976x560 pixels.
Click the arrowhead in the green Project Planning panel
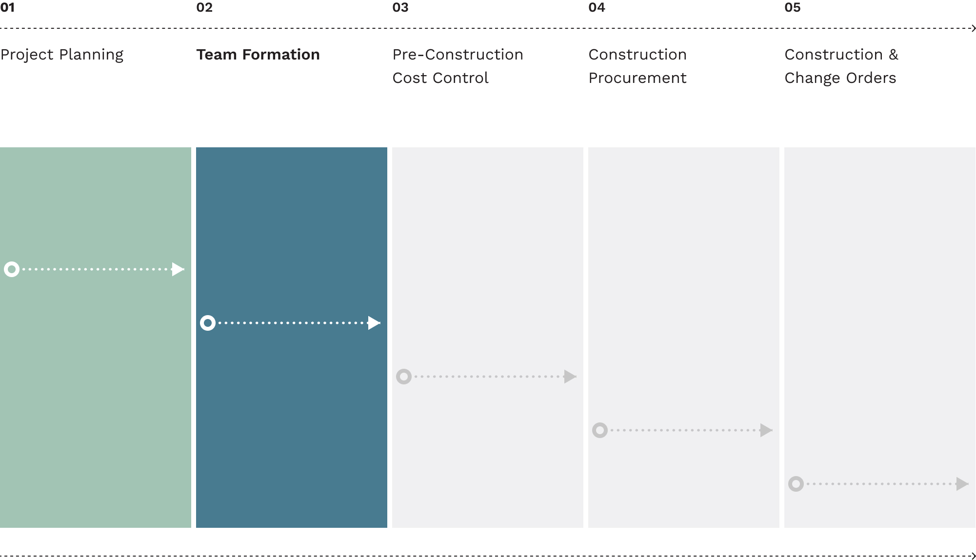[178, 269]
